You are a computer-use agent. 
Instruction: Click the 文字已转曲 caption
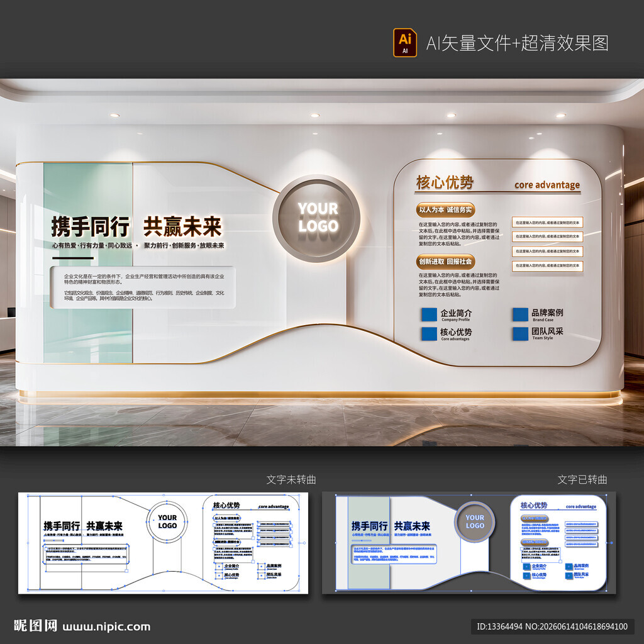582,480
